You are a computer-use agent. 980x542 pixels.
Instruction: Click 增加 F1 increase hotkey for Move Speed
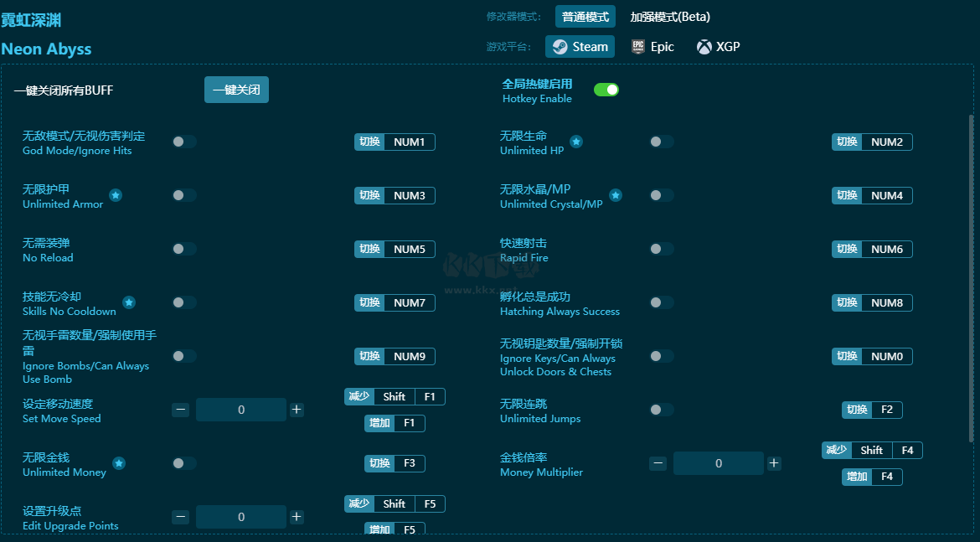click(x=395, y=423)
